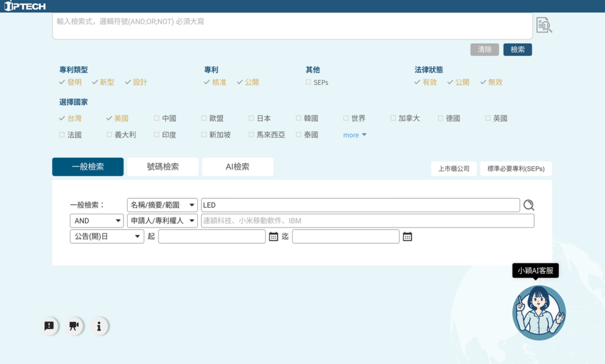605x364 pixels.
Task: Open the AND operator dropdown
Action: click(x=96, y=221)
